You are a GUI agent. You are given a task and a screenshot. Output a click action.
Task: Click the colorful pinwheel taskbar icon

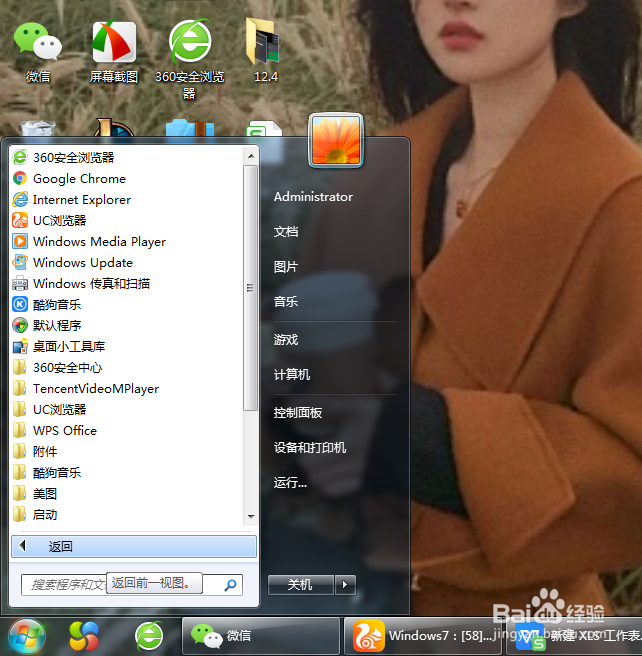tap(84, 636)
